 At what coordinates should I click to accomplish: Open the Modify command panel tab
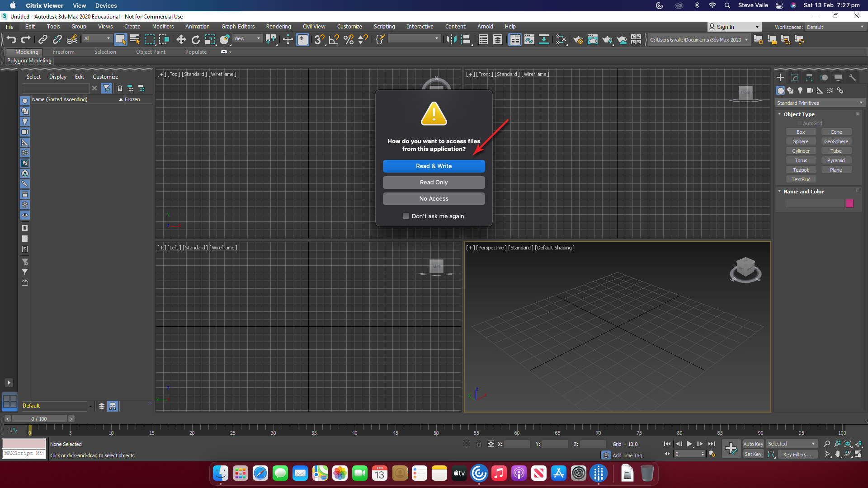794,78
